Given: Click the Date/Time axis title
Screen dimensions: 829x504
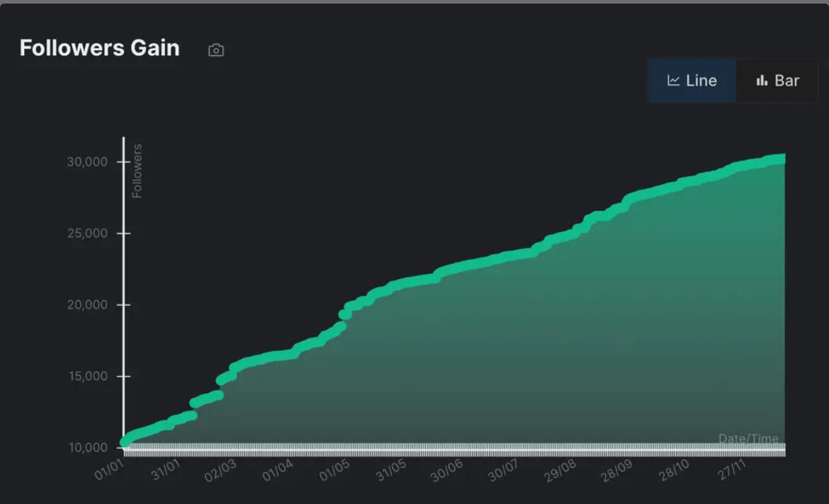Looking at the screenshot, I should (748, 439).
